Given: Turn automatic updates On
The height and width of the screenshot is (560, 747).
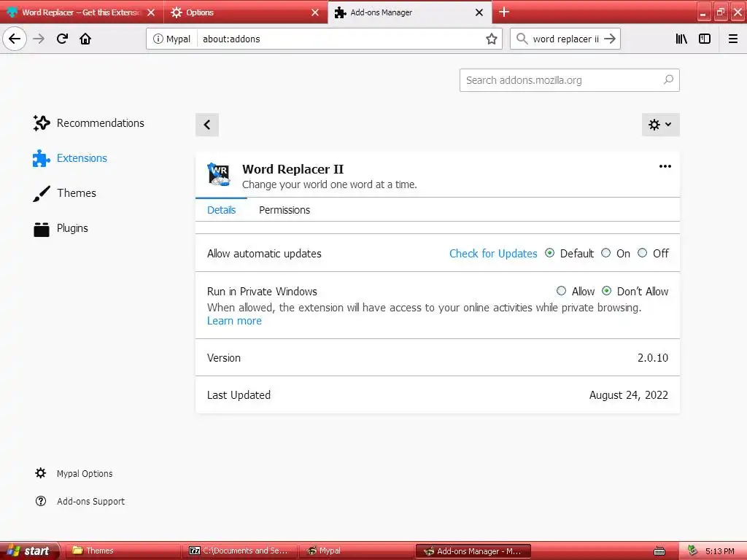Looking at the screenshot, I should coord(606,253).
